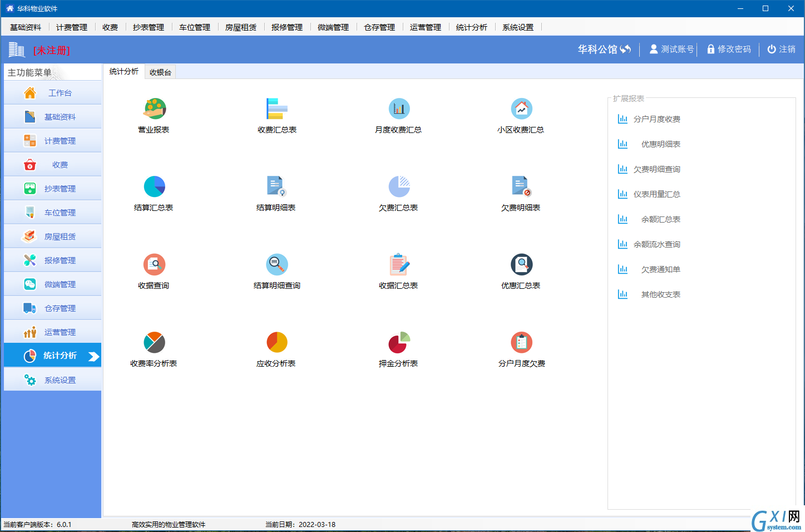Click 注销 to log out
Image resolution: width=805 pixels, height=532 pixels.
[781, 49]
